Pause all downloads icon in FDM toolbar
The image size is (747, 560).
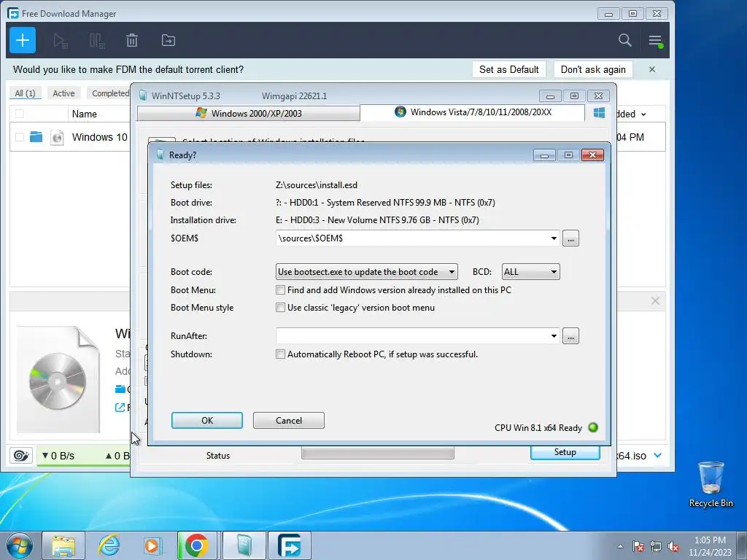coord(97,41)
